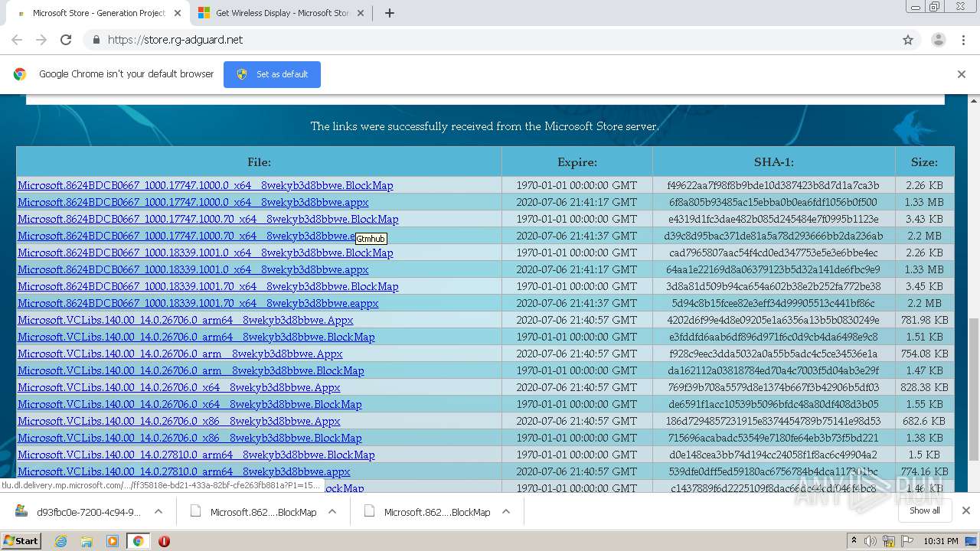
Task: Open the second downloaded Microsoft.862 BlockMap file
Action: pos(428,512)
